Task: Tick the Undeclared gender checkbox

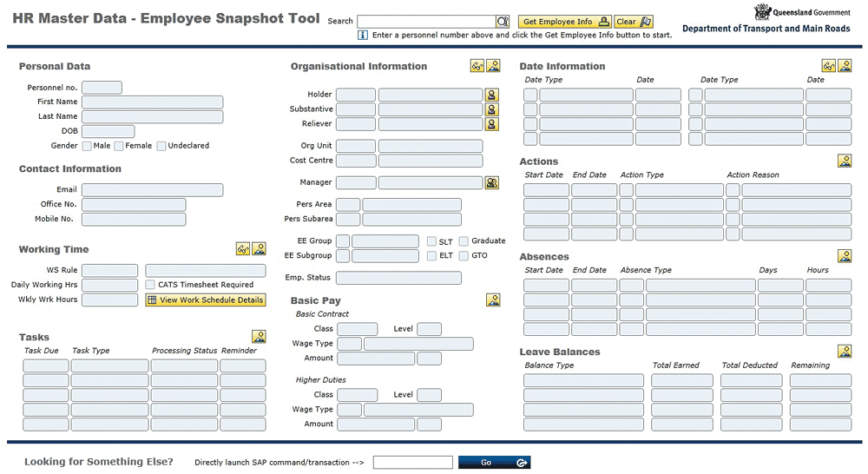Action: (161, 146)
